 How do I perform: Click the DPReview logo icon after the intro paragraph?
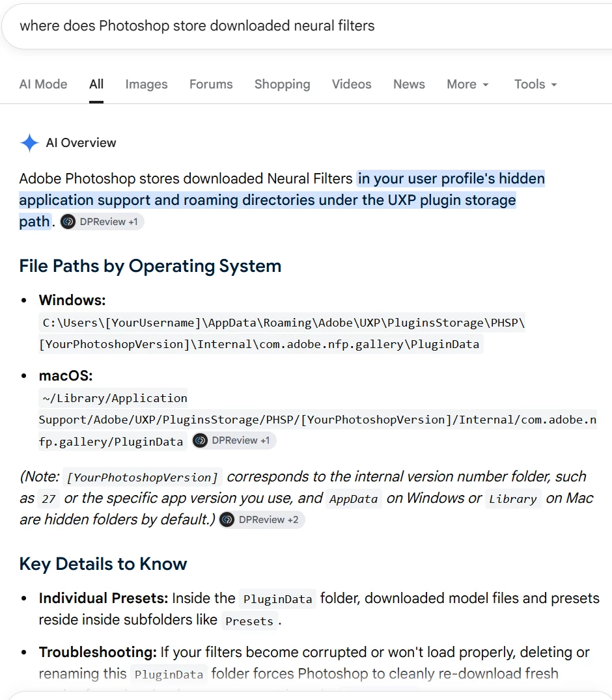68,222
